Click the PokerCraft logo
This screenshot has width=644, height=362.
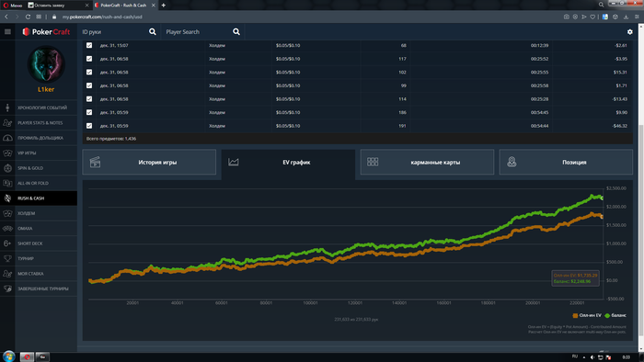pos(46,31)
